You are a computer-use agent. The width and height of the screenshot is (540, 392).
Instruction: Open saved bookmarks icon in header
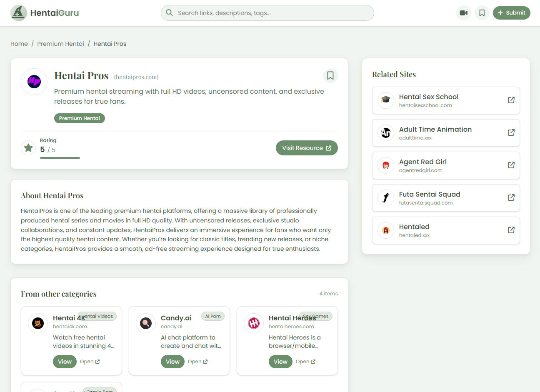(x=482, y=13)
